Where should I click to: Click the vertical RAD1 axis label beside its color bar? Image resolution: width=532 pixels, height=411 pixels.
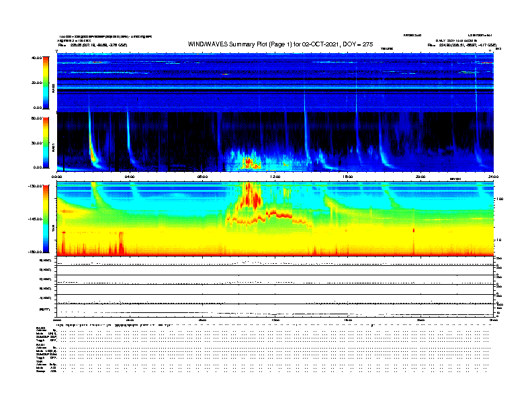tap(53, 147)
